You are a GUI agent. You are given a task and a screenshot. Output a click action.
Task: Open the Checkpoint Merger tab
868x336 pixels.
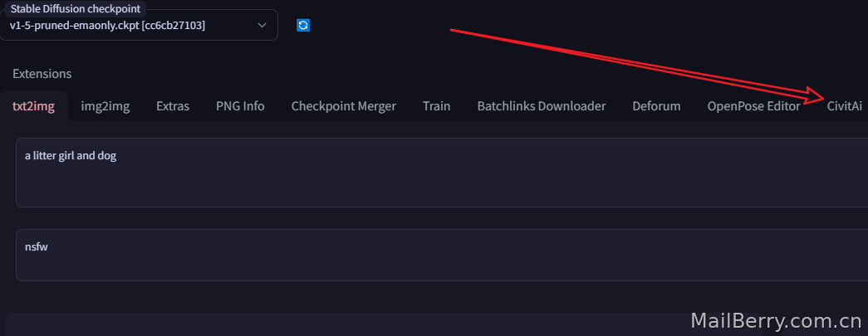[x=344, y=106]
